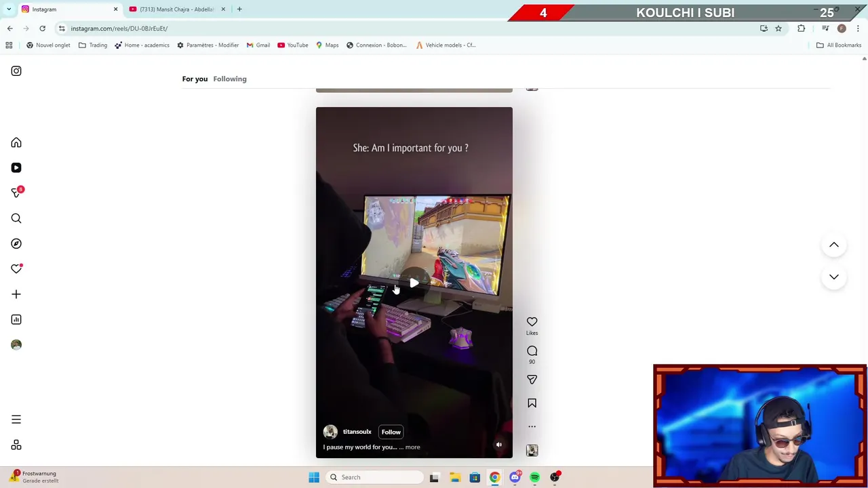Open Reels icon in sidebar

(16, 167)
